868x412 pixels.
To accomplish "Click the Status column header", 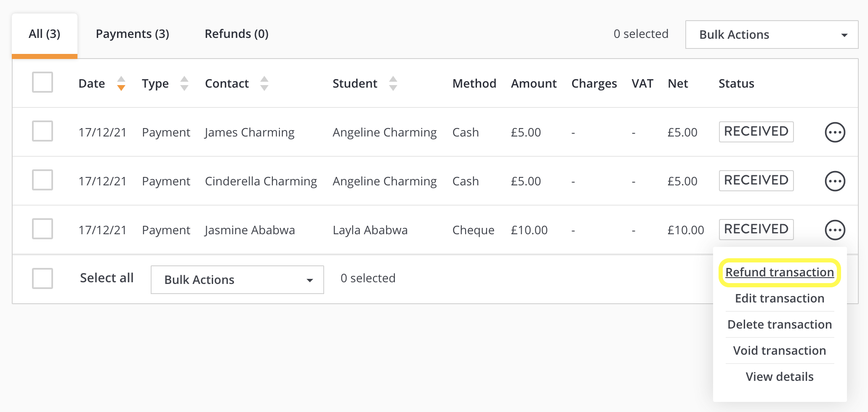I will (736, 83).
